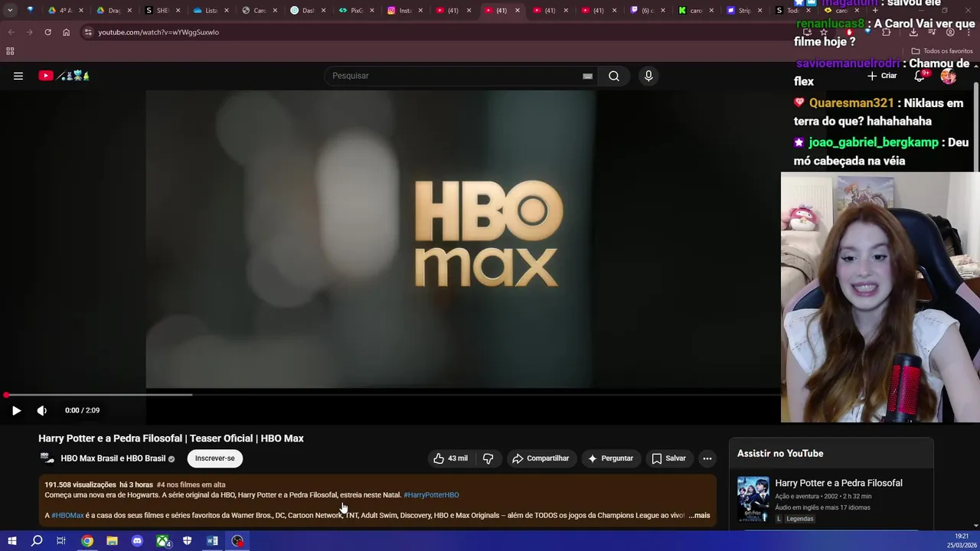980x551 pixels.
Task: Open the account avatar menu
Action: click(949, 76)
